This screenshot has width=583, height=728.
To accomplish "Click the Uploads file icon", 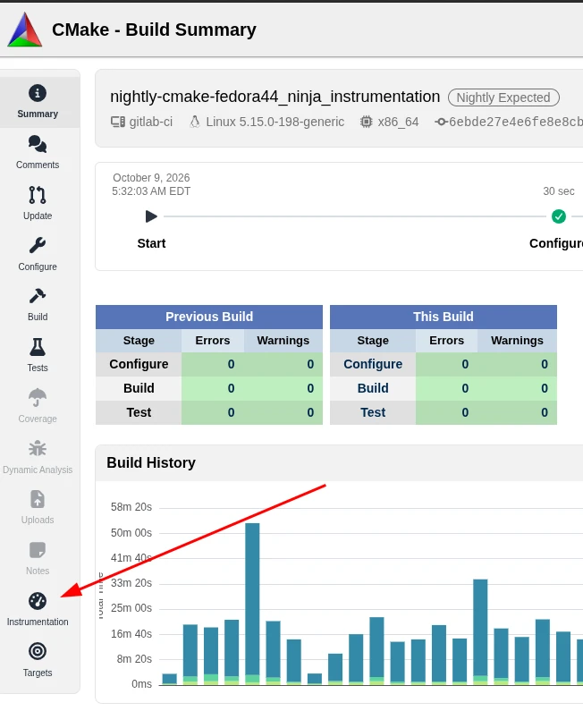I will tap(38, 500).
